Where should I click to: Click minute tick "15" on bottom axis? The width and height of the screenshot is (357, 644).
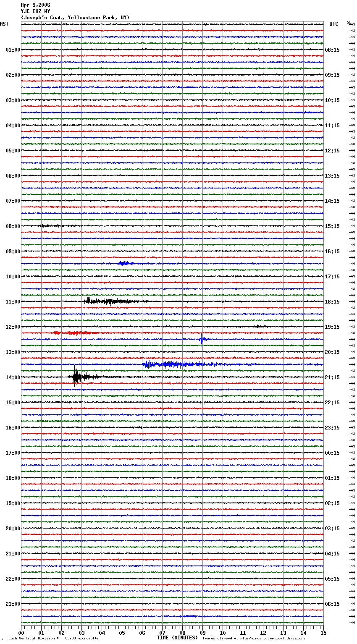[324, 633]
